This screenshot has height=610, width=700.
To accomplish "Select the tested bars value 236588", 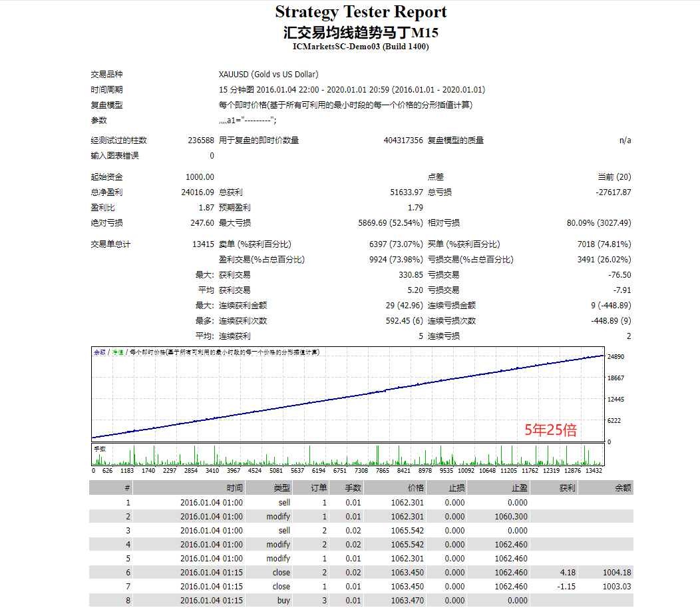I will pos(201,141).
